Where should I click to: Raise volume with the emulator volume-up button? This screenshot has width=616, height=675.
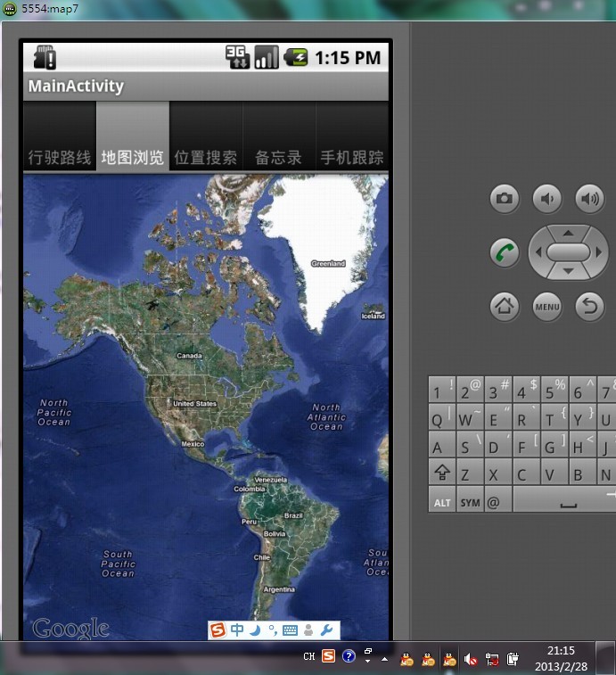pos(590,199)
